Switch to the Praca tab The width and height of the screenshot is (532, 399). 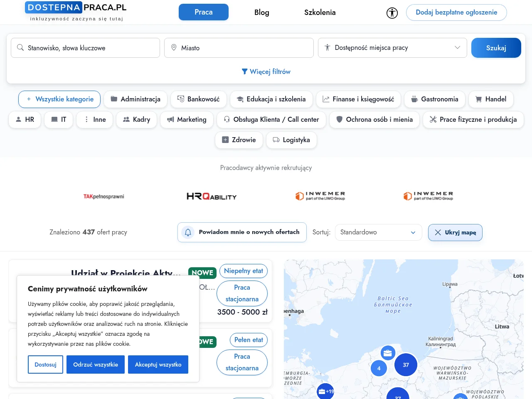[x=204, y=12]
